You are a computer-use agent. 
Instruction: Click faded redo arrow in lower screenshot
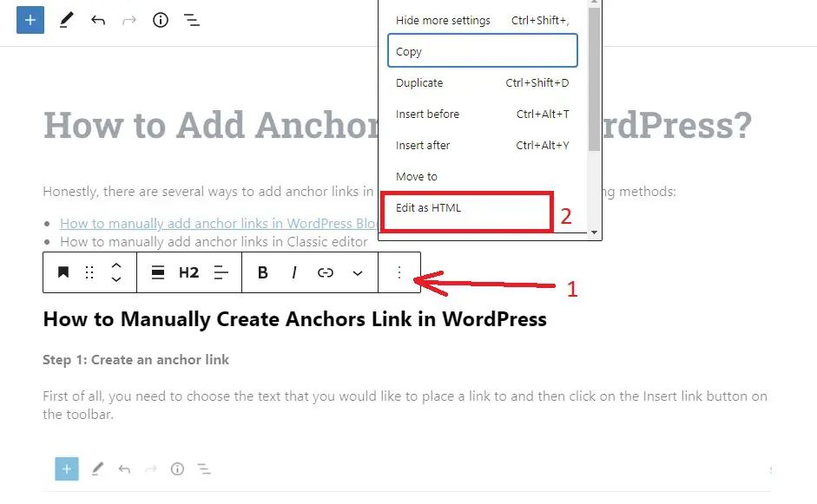[x=150, y=469]
